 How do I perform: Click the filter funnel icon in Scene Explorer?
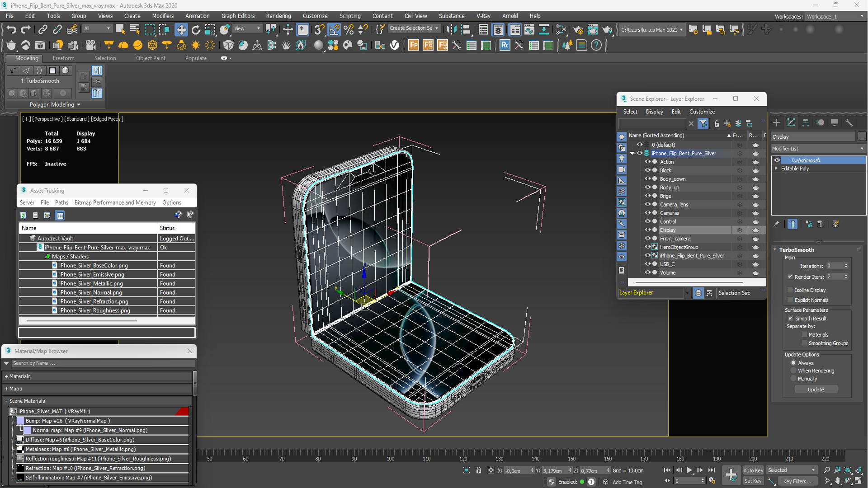(703, 124)
